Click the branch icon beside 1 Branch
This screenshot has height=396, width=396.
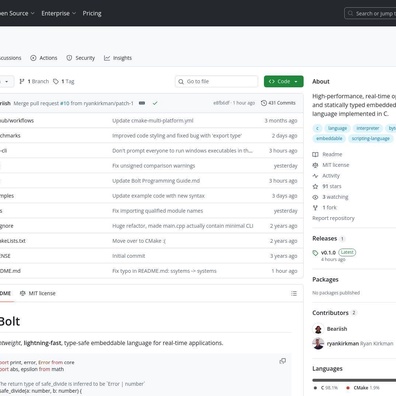tap(22, 81)
